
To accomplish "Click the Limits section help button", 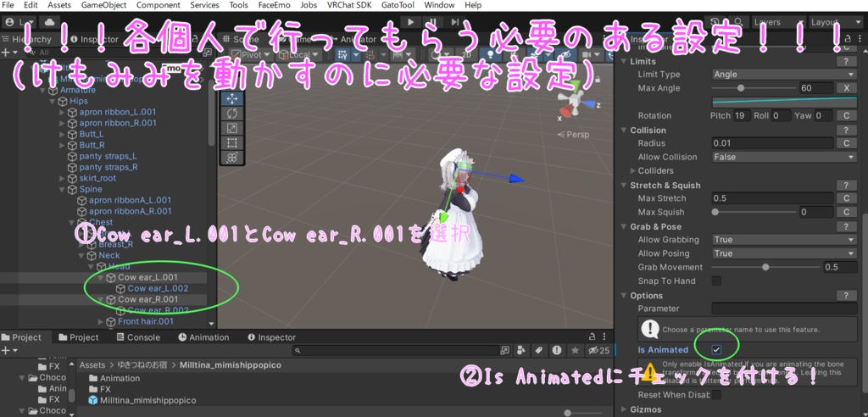I will (x=847, y=62).
